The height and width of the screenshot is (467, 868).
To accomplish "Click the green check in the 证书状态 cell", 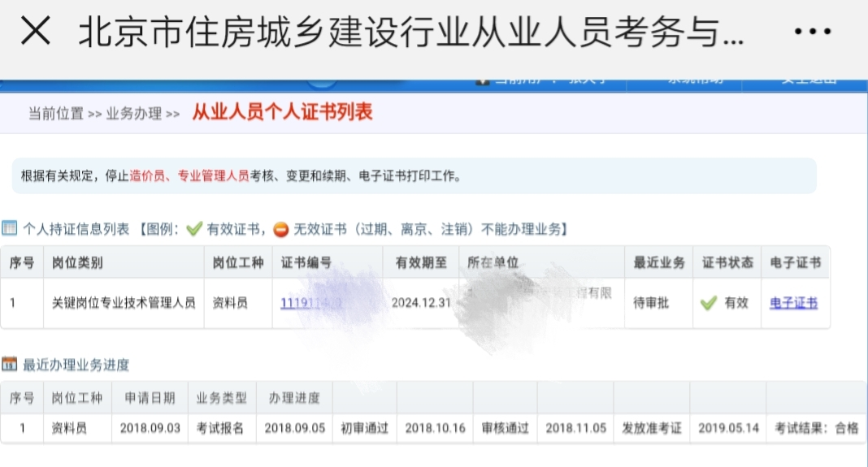I will [x=709, y=303].
